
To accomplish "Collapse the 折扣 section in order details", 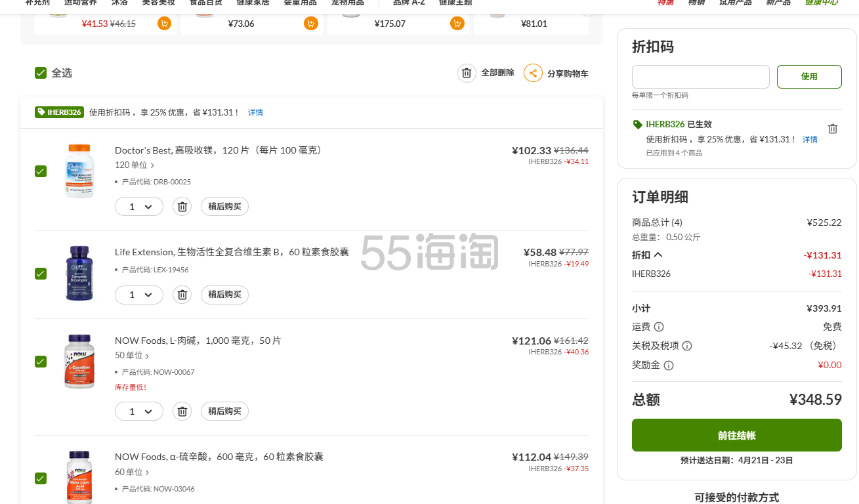I will (658, 255).
